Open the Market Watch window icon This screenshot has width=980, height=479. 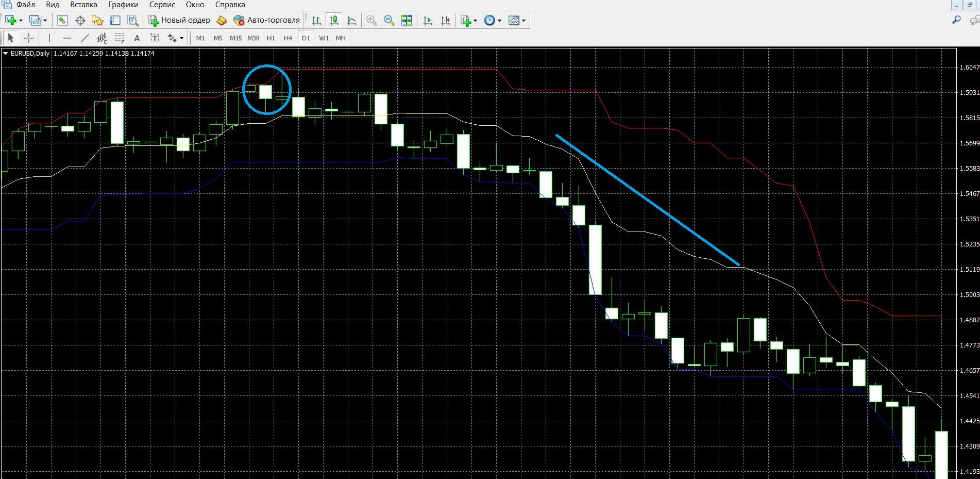tap(62, 20)
